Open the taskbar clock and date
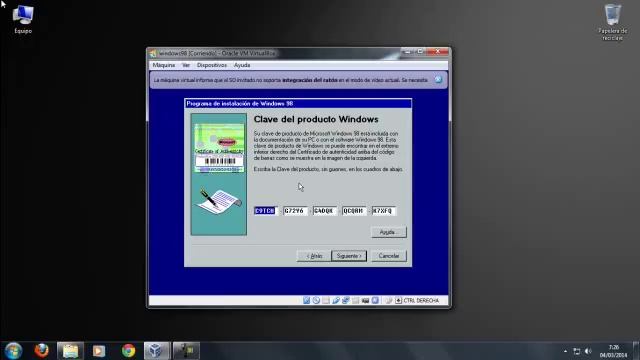Viewport: 640px width, 360px height. pyautogui.click(x=613, y=351)
